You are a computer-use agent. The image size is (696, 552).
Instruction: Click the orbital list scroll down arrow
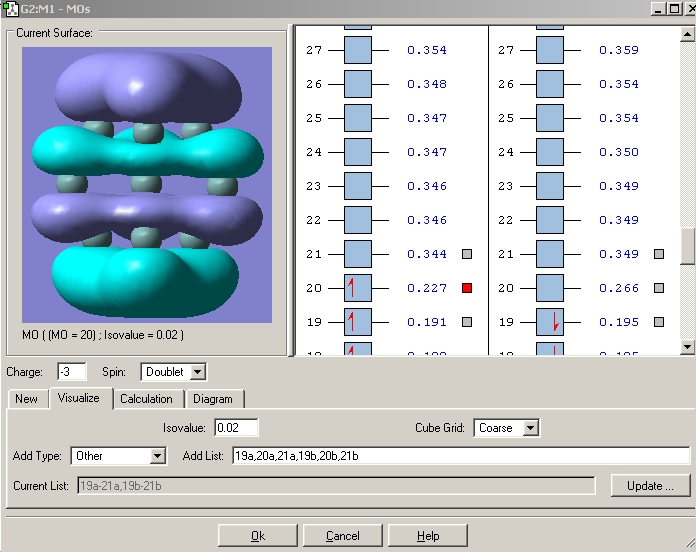pyautogui.click(x=687, y=347)
